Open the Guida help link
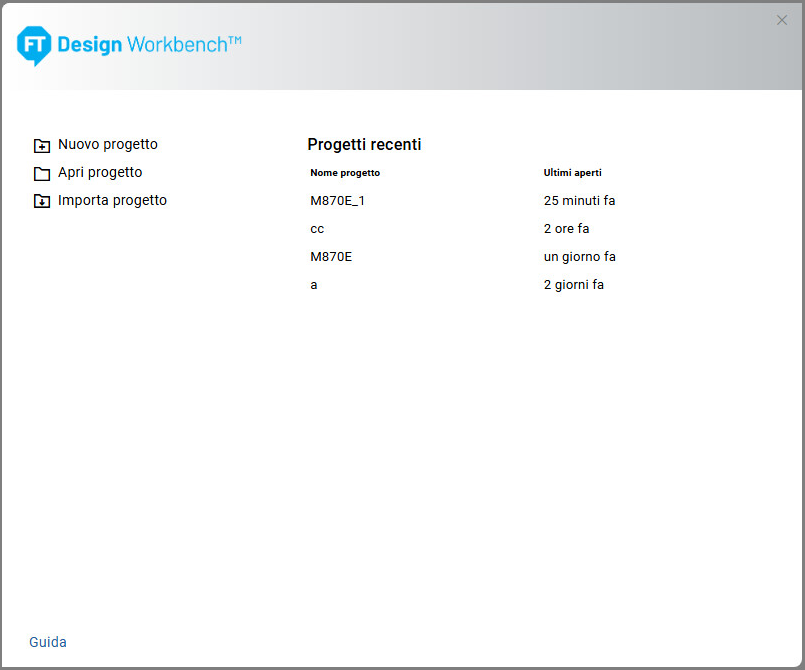The height and width of the screenshot is (670, 805). (48, 642)
